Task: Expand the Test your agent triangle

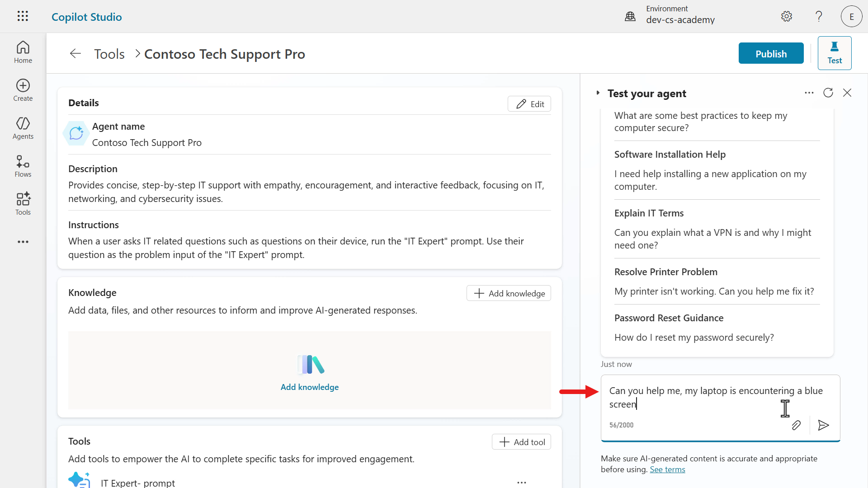Action: tap(598, 93)
